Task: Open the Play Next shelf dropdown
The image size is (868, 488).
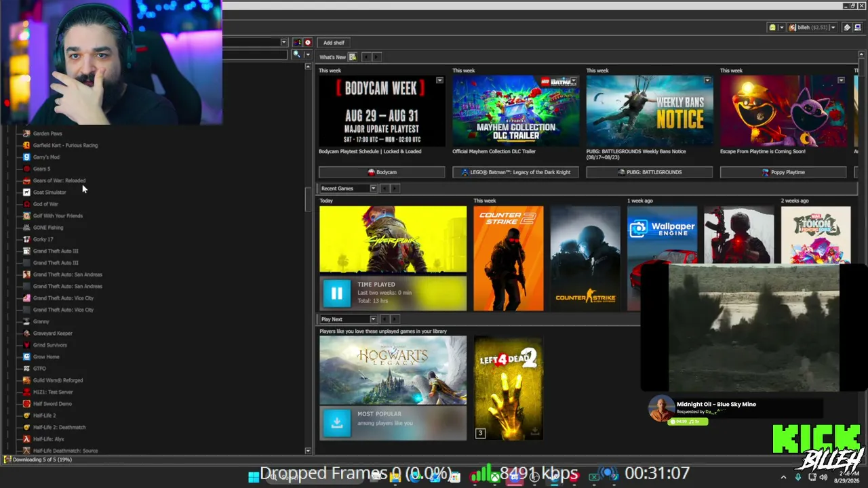Action: pyautogui.click(x=373, y=319)
